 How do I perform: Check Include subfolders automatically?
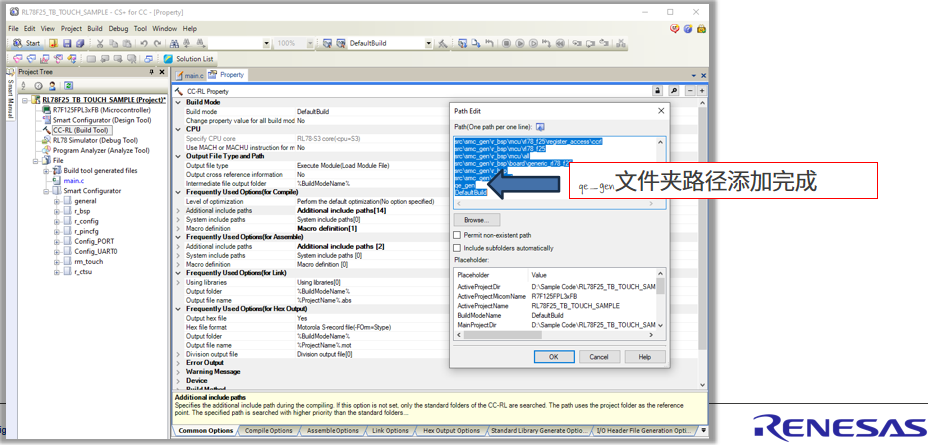[457, 248]
